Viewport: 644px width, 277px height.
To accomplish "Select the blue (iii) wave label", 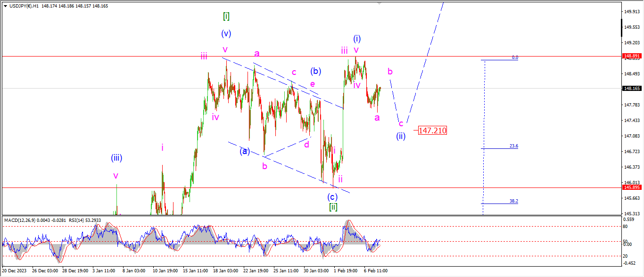I will click(116, 158).
